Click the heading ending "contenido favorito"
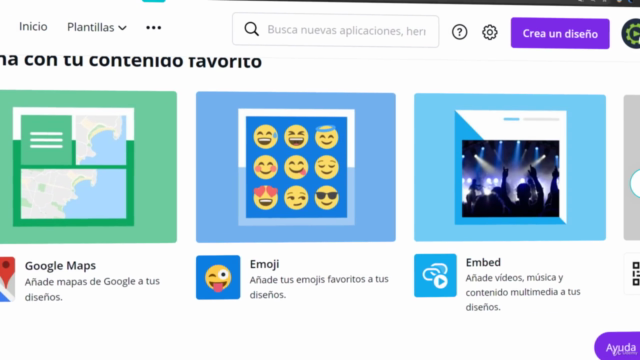640x360 pixels. [131, 61]
